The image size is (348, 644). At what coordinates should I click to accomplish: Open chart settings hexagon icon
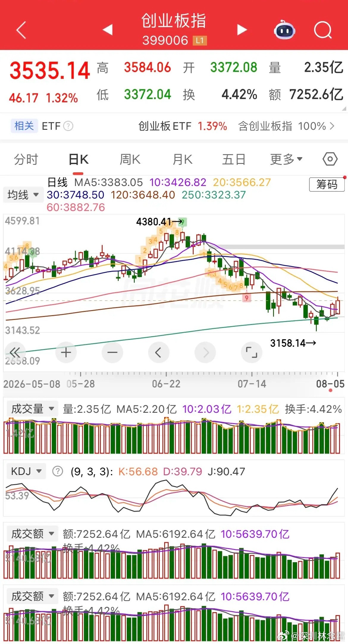click(x=330, y=159)
